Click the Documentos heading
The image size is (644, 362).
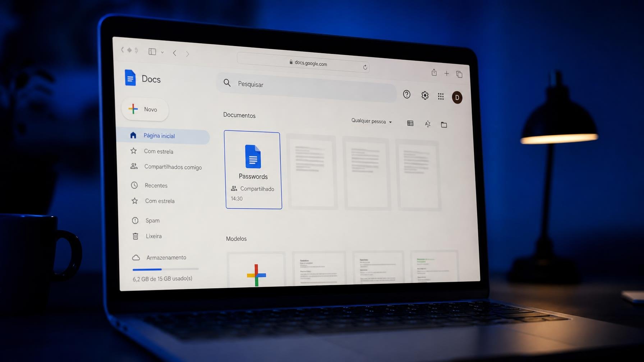pyautogui.click(x=239, y=115)
